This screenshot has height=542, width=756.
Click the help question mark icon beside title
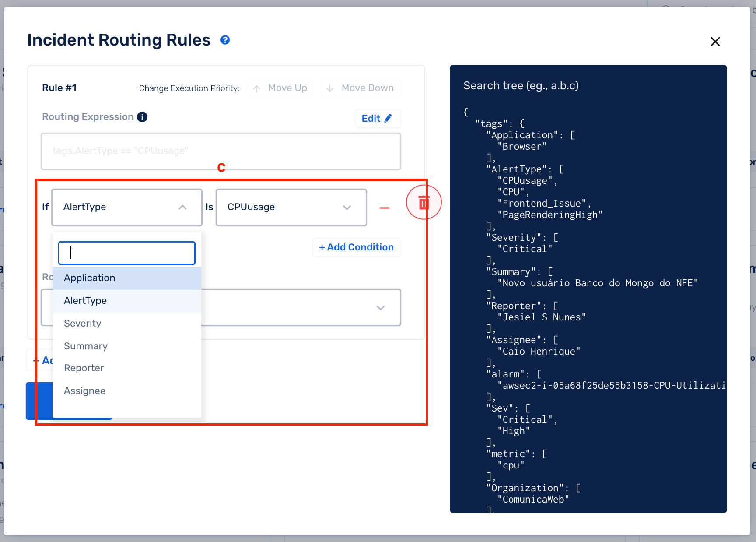pos(225,40)
